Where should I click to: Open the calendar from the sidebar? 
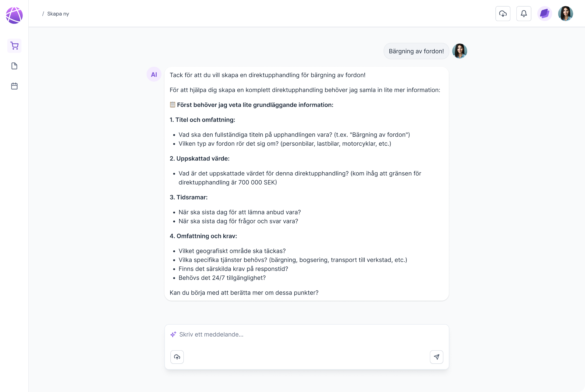(14, 86)
